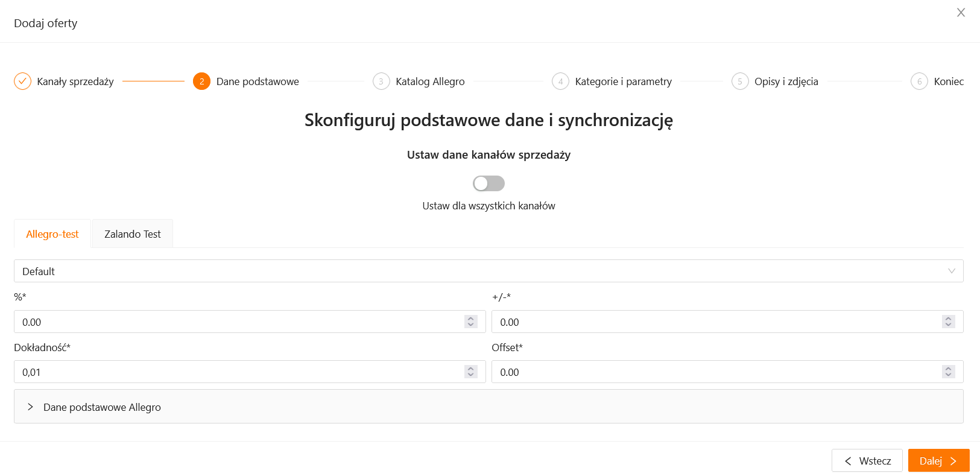Click the Offset field stepper arrows

click(949, 372)
